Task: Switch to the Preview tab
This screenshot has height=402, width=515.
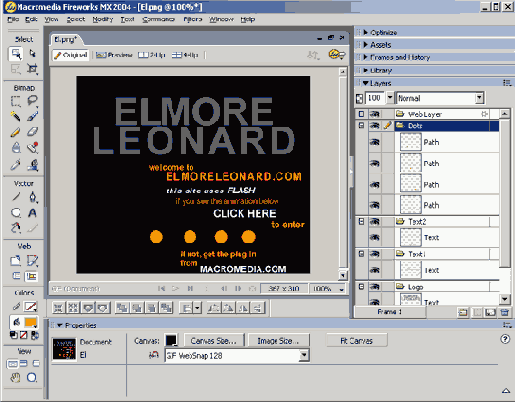Action: [114, 55]
